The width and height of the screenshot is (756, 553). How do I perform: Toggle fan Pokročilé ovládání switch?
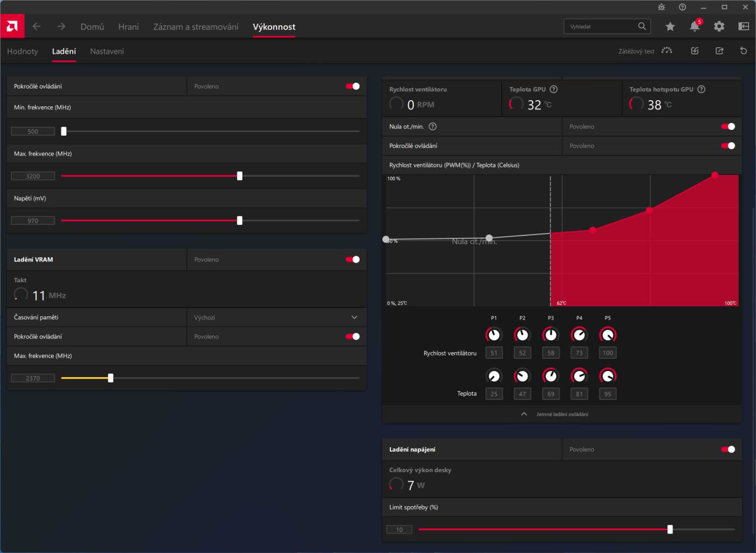(x=728, y=146)
